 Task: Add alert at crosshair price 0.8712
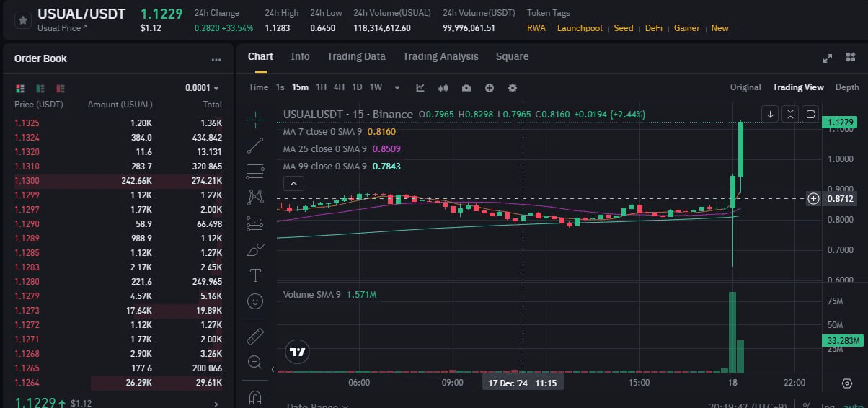coord(813,199)
